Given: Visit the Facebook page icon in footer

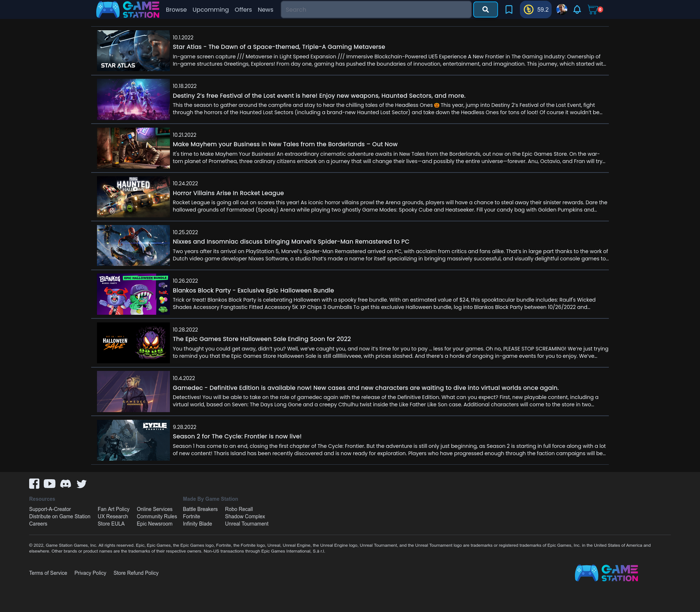Looking at the screenshot, I should (34, 484).
